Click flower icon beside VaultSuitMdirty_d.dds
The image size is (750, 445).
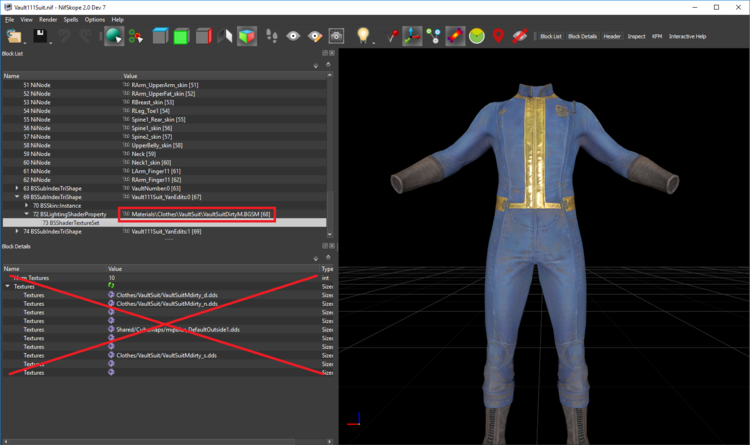coord(111,295)
